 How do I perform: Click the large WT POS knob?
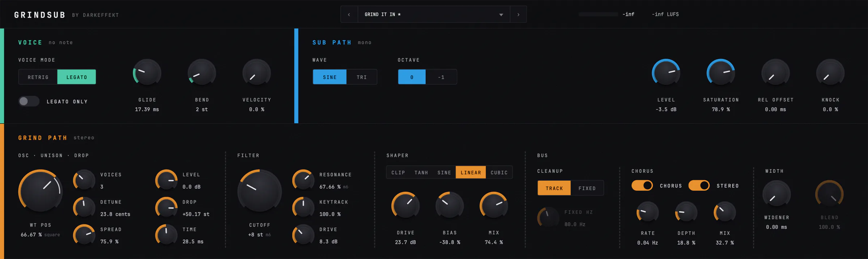click(x=41, y=191)
